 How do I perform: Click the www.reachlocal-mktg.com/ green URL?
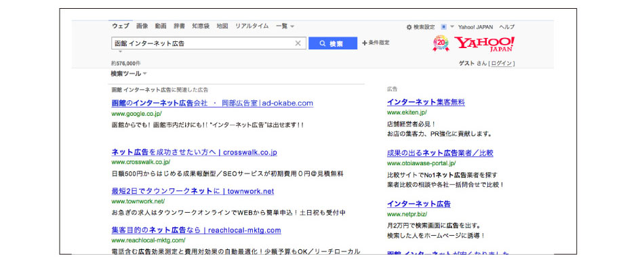[148, 241]
